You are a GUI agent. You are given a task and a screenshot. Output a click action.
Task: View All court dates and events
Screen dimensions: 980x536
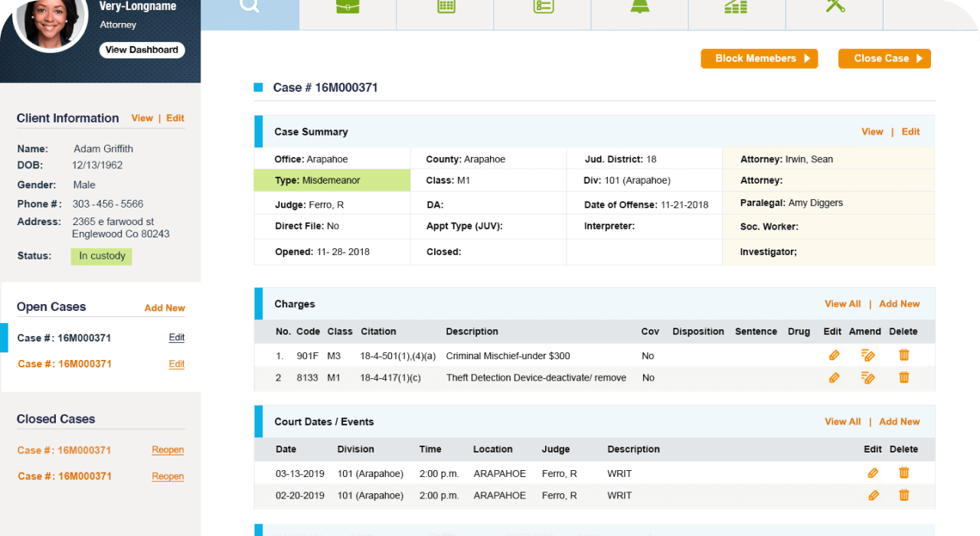(x=842, y=421)
